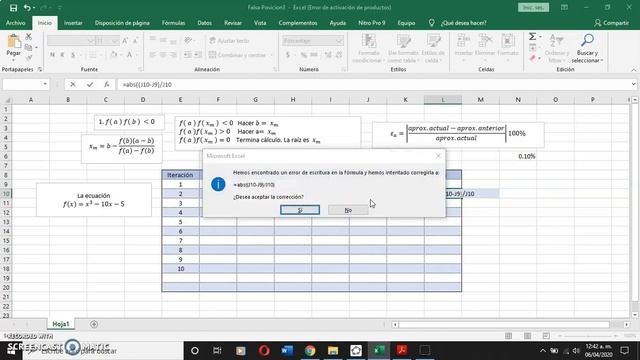Open the font name dropdown

[x=91, y=40]
